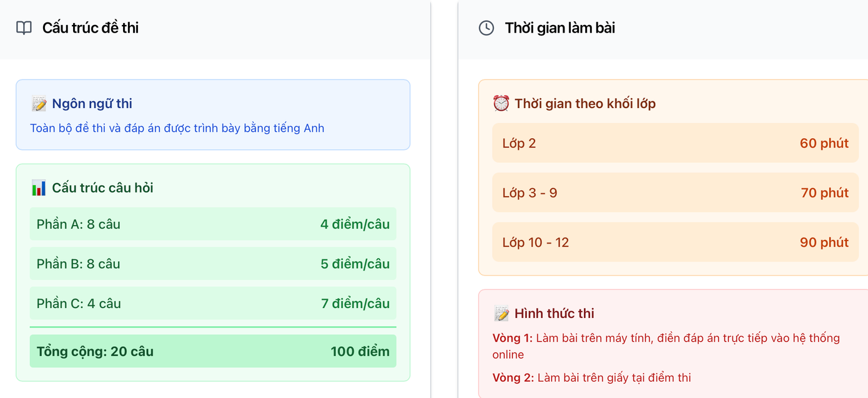Select the Phần B: 8 câu row

[213, 264]
